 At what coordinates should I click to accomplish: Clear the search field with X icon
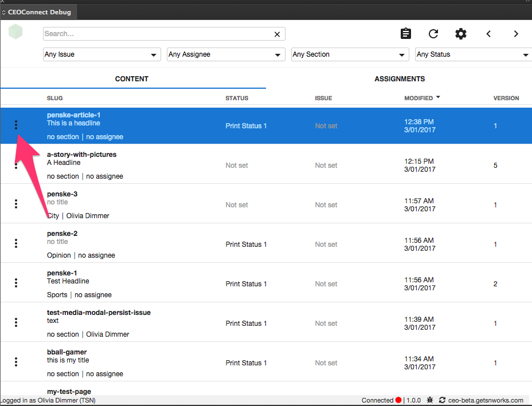coord(277,34)
